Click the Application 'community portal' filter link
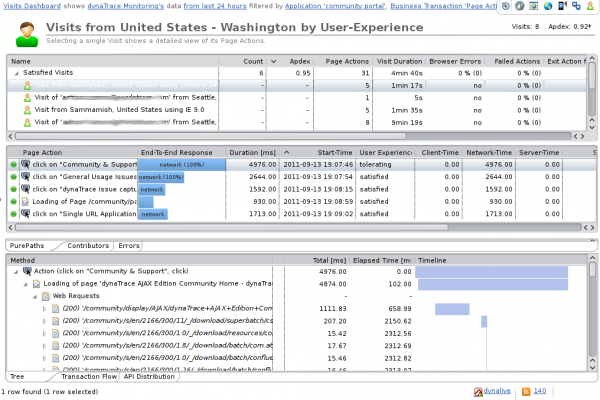 click(x=336, y=6)
